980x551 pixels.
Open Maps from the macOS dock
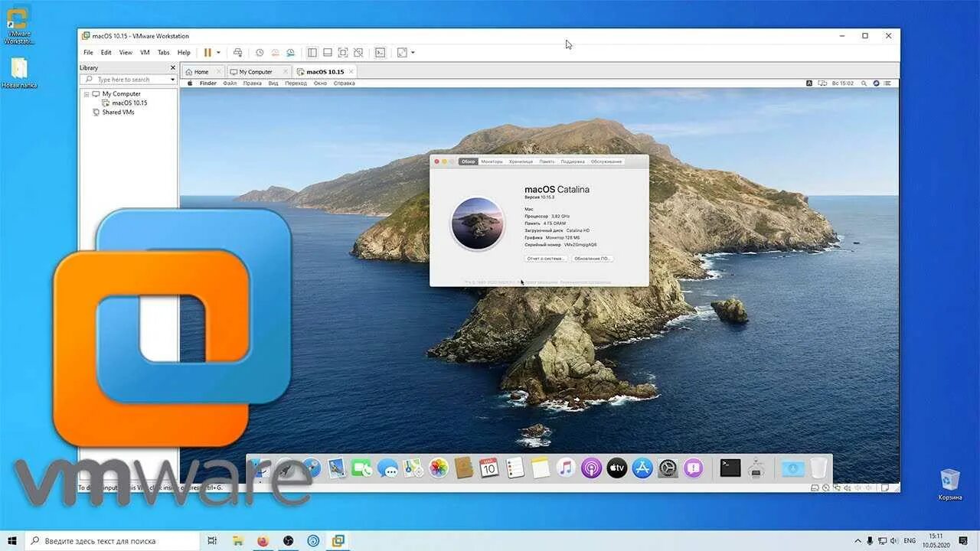tap(413, 468)
